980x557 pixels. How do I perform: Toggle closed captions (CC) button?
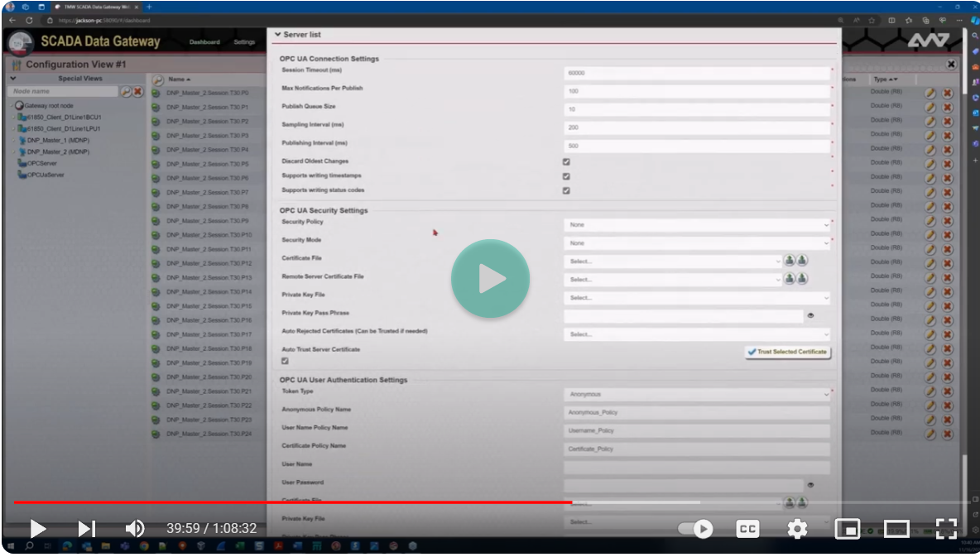[747, 529]
